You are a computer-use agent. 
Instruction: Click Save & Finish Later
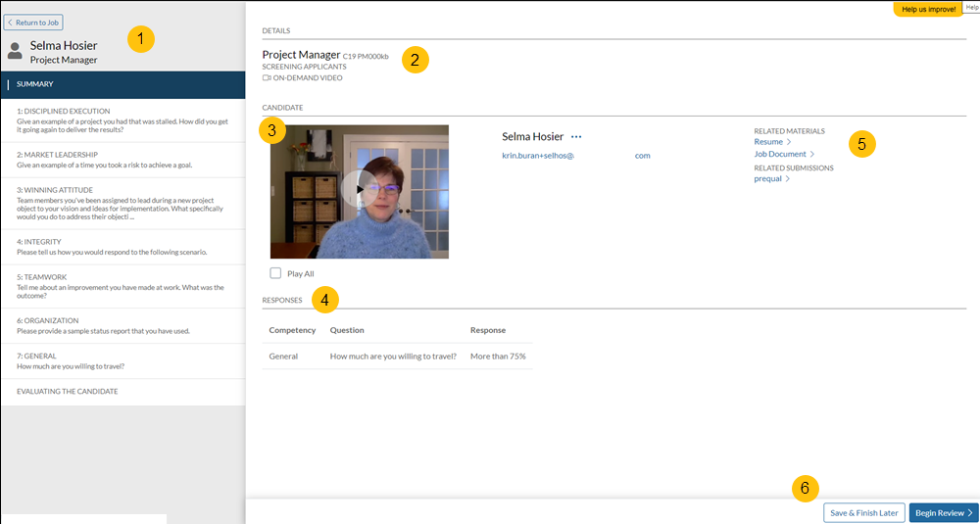(863, 512)
